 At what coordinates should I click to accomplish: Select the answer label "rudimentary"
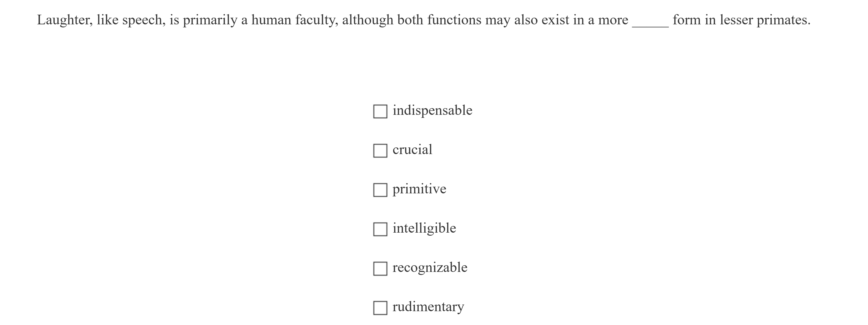pyautogui.click(x=428, y=306)
